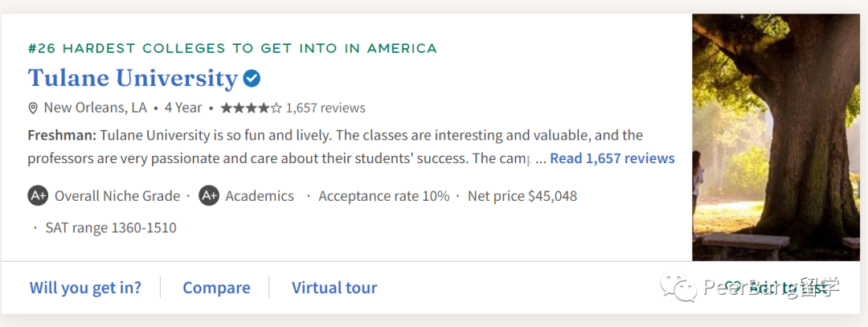Click the location pin icon
This screenshot has width=868, height=327.
click(x=33, y=108)
